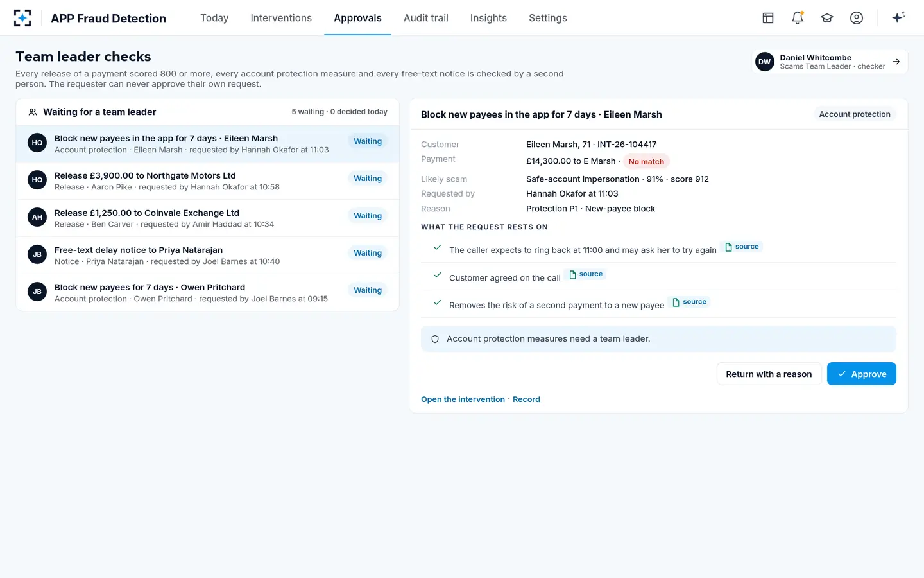Click arrow next to Daniel Whitcombe
The width and height of the screenshot is (924, 578).
point(896,62)
